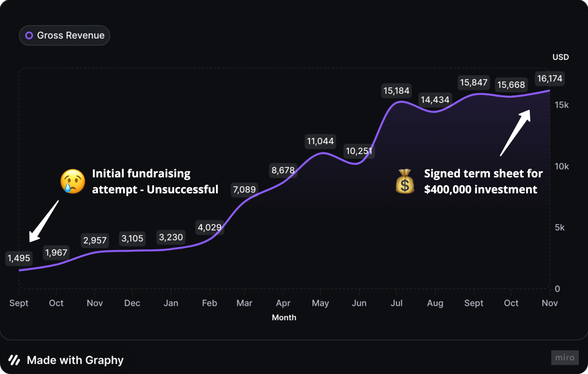This screenshot has height=374, width=588.
Task: Click the crying face emoji
Action: coord(73,181)
